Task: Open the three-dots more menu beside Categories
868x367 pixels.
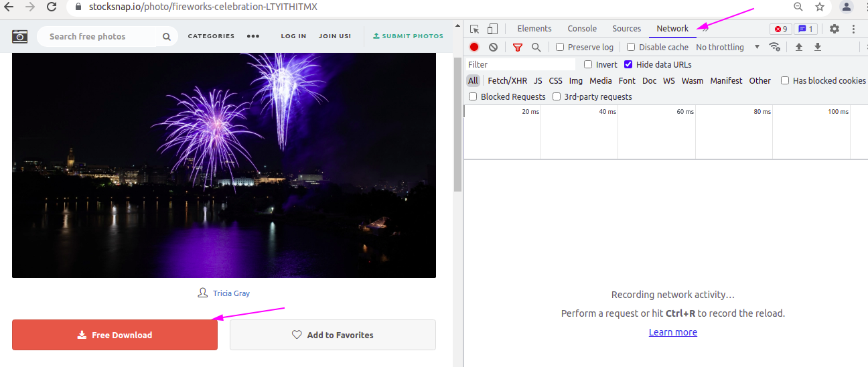Action: point(252,36)
